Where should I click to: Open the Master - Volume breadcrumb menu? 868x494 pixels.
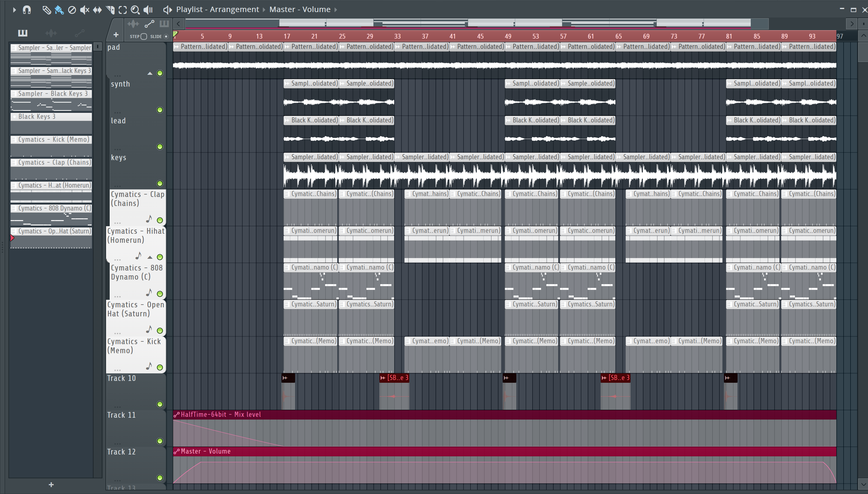[300, 10]
